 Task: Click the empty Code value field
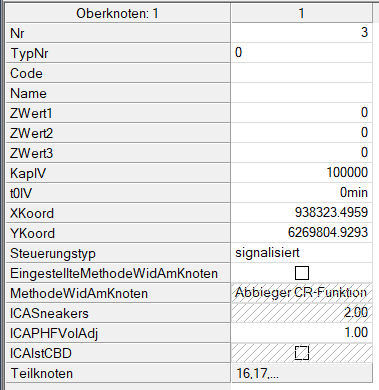(302, 73)
